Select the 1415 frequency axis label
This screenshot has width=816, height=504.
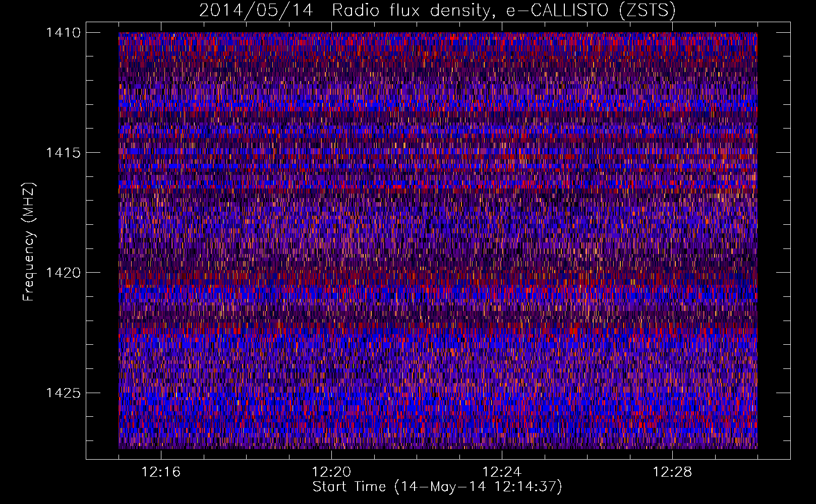click(x=63, y=153)
